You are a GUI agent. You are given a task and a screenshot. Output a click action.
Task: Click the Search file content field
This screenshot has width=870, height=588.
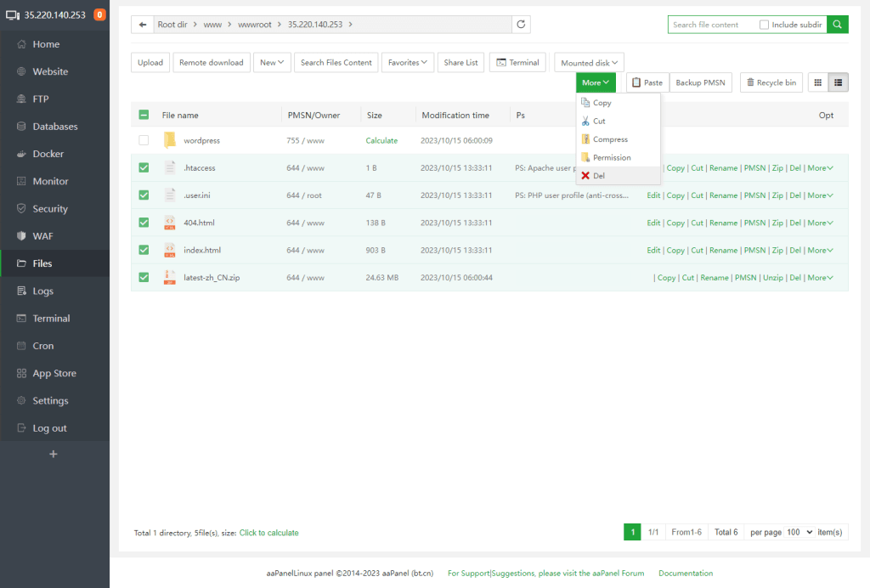[x=712, y=25]
